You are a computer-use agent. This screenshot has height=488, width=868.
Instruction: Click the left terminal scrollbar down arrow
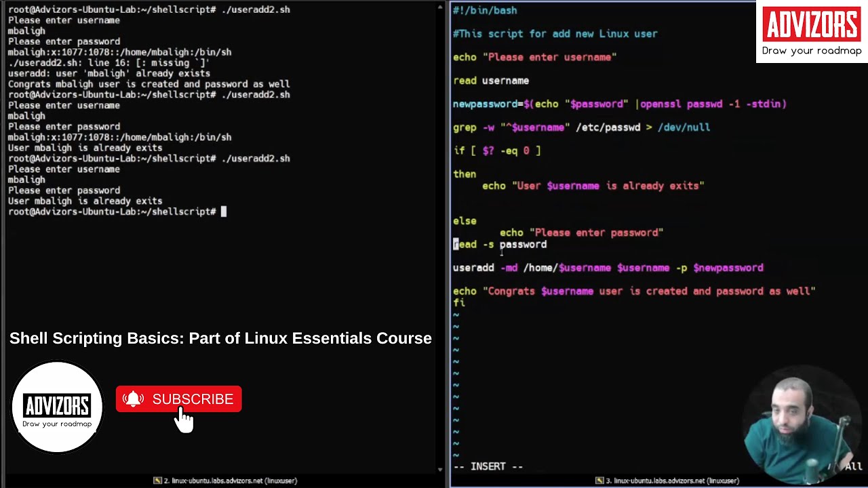[440, 469]
